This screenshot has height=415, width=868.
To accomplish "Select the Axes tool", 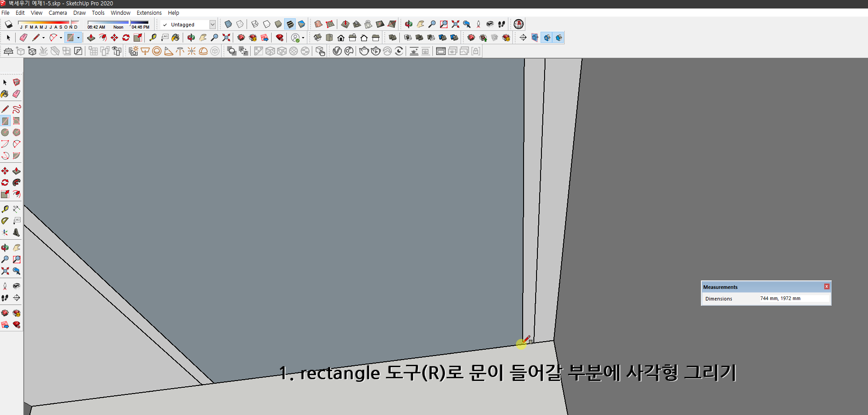I will pyautogui.click(x=5, y=233).
